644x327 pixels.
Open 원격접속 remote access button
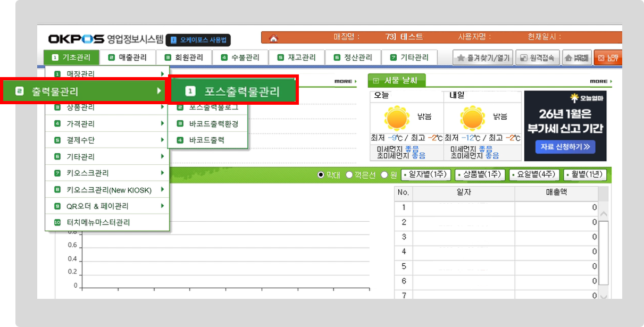pyautogui.click(x=538, y=58)
